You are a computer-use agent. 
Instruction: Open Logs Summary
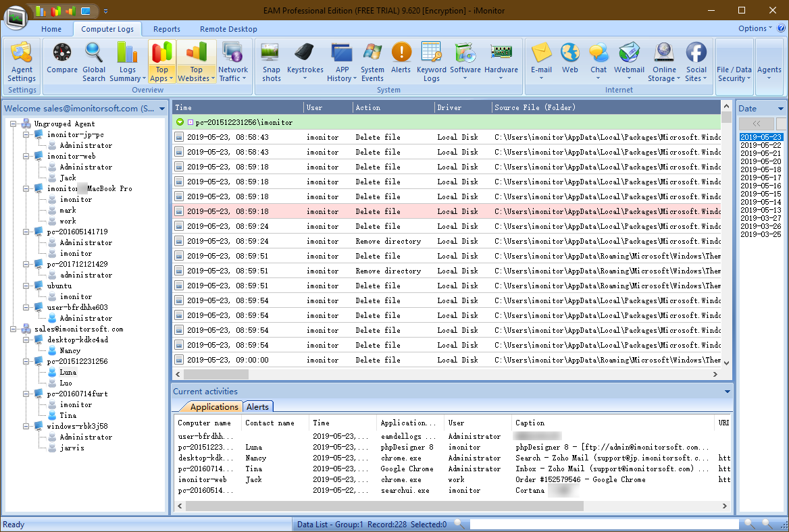(x=127, y=62)
